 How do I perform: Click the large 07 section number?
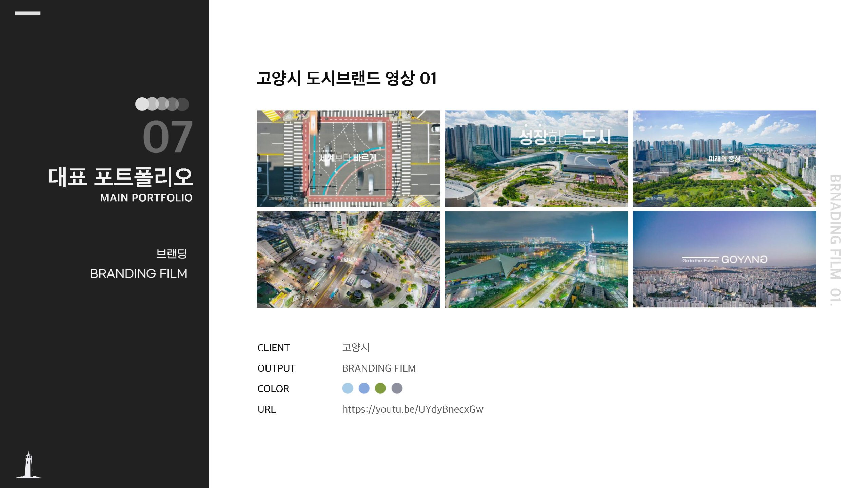point(167,137)
